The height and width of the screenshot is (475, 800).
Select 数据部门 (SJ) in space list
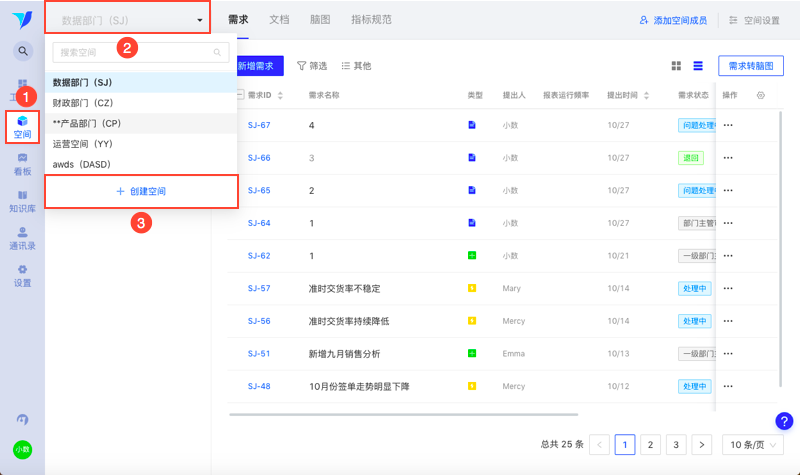click(x=141, y=83)
